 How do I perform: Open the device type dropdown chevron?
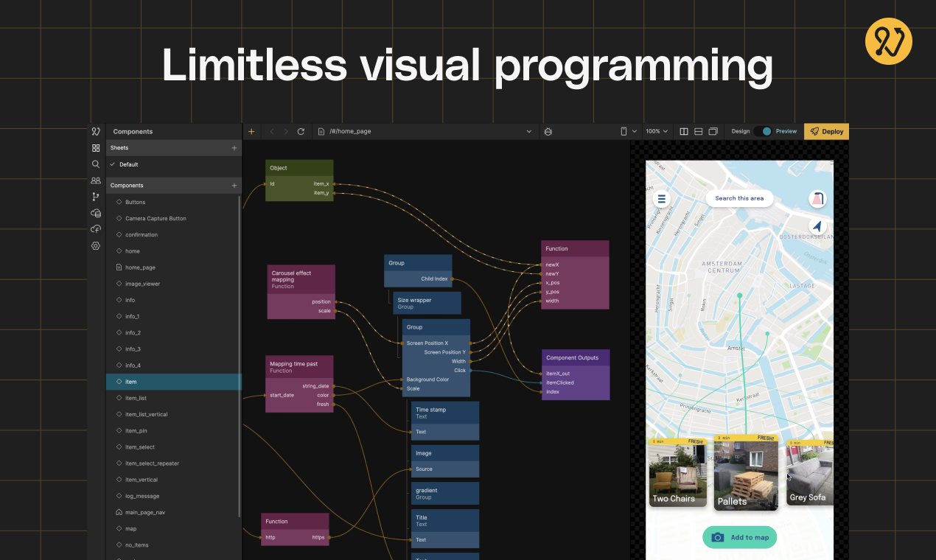635,131
